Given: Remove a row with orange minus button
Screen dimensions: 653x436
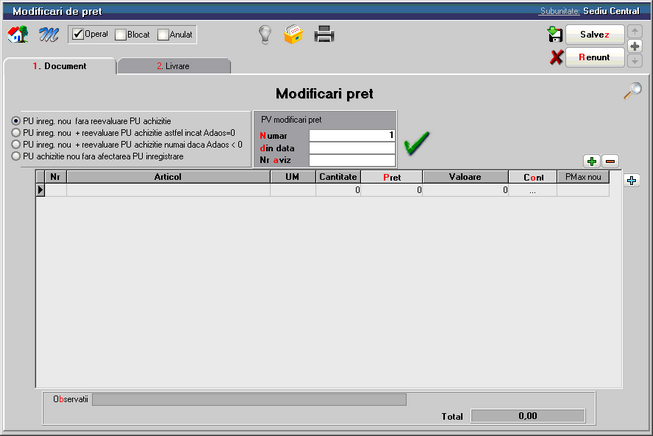Looking at the screenshot, I should pos(610,161).
